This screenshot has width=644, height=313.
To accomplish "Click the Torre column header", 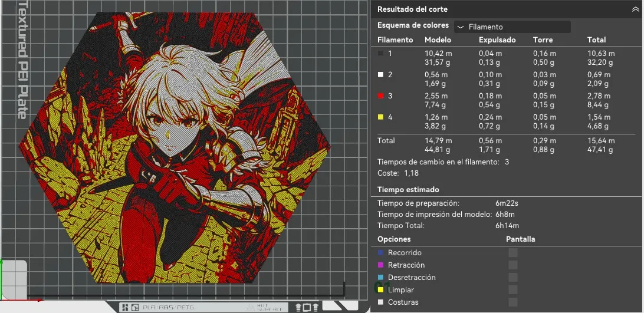I will pos(543,40).
